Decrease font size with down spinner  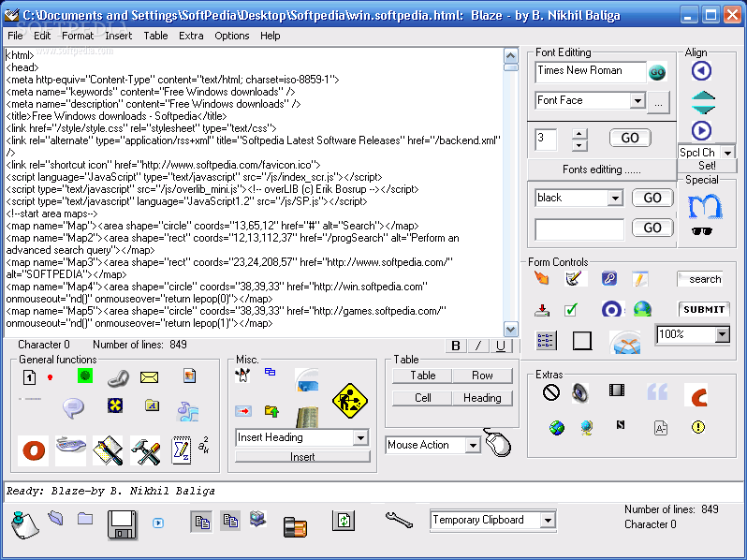(x=579, y=145)
